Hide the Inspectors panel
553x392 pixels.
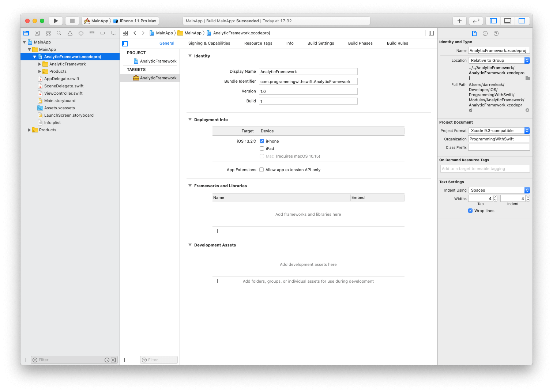522,21
